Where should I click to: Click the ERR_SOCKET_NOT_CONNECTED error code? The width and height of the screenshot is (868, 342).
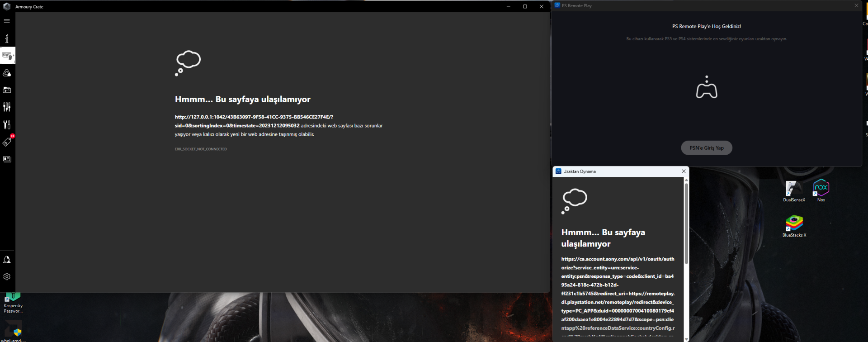click(x=201, y=149)
